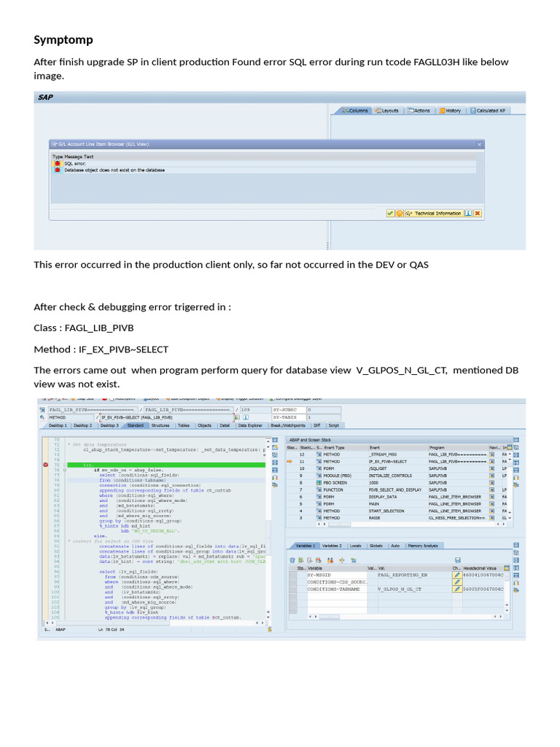The width and height of the screenshot is (560, 747).
Task: Click navigation icon for stack row 12
Action: (492, 454)
